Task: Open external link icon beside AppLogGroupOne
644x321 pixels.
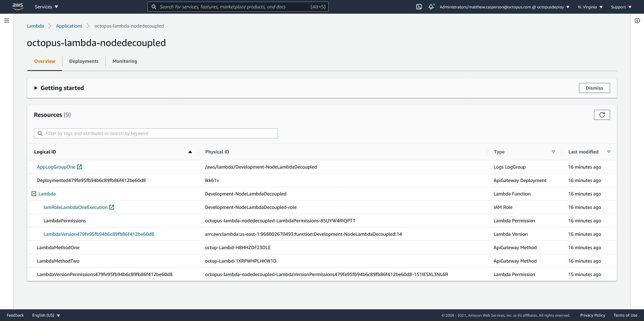Action: [79, 167]
